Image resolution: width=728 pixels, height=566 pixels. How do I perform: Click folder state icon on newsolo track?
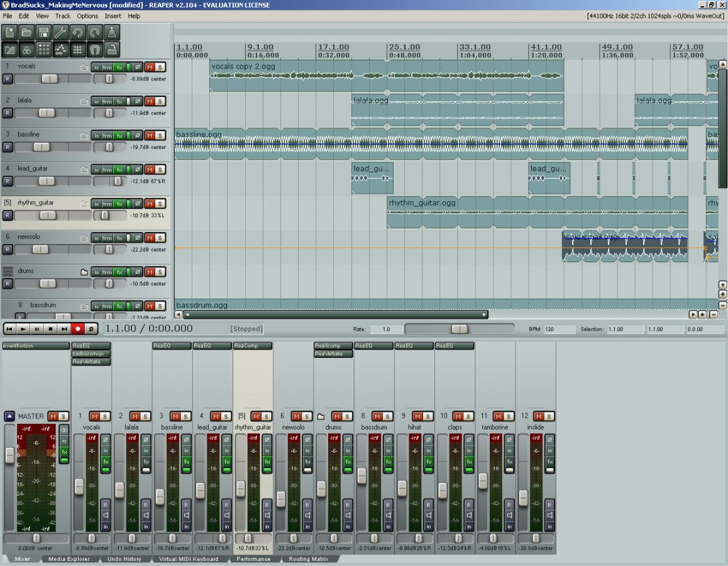coord(84,238)
